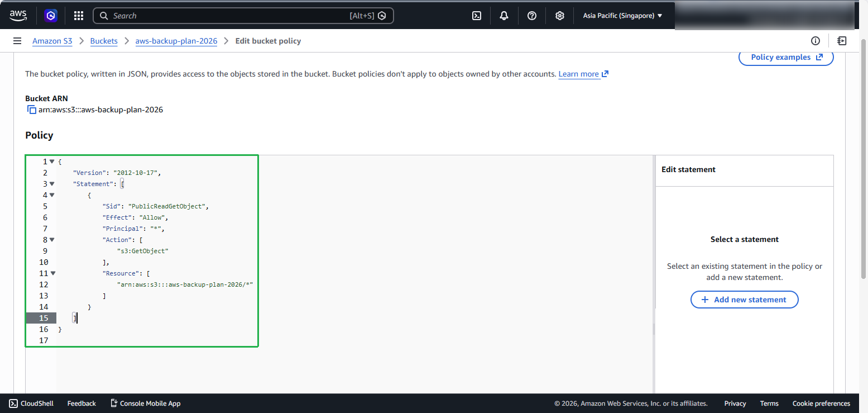
Task: Open the settings gear menu
Action: pos(560,16)
